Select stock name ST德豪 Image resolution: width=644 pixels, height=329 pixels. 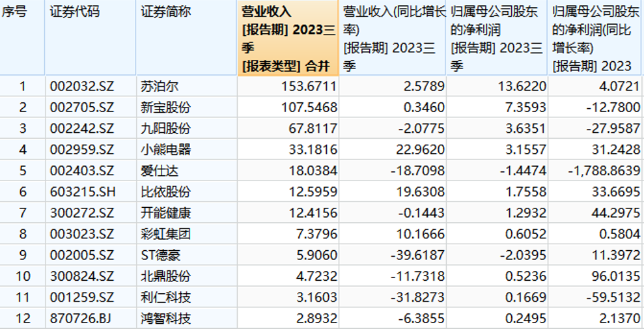point(161,255)
